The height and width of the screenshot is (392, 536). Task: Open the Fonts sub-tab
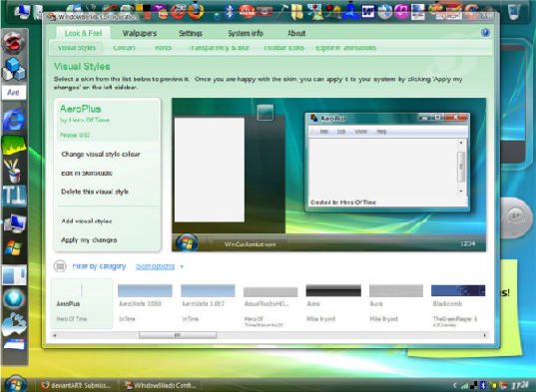pyautogui.click(x=163, y=48)
